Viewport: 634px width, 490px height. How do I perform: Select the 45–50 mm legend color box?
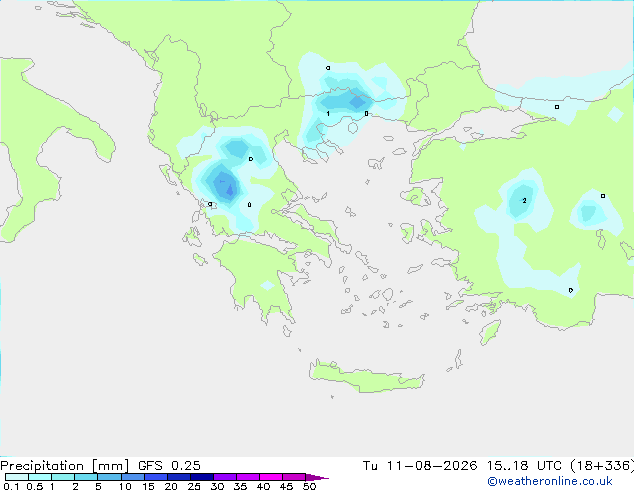pyautogui.click(x=294, y=477)
